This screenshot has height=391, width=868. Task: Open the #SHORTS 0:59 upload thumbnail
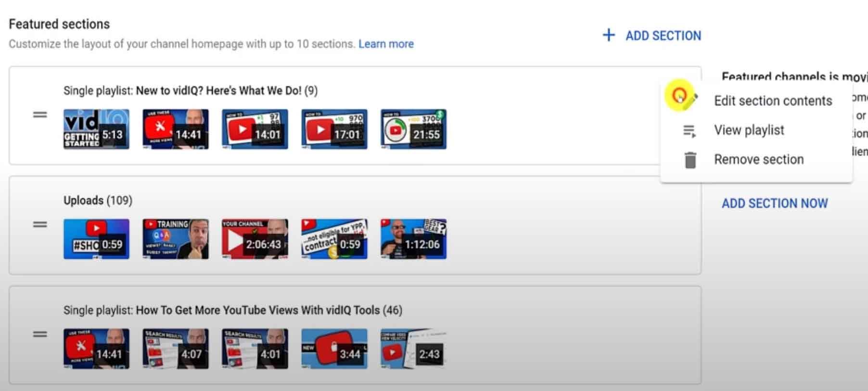click(96, 239)
